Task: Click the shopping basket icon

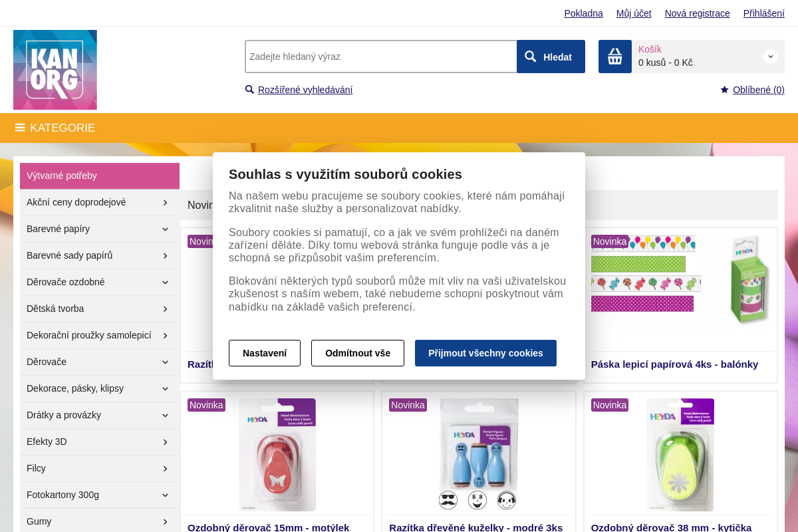Action: coord(615,57)
